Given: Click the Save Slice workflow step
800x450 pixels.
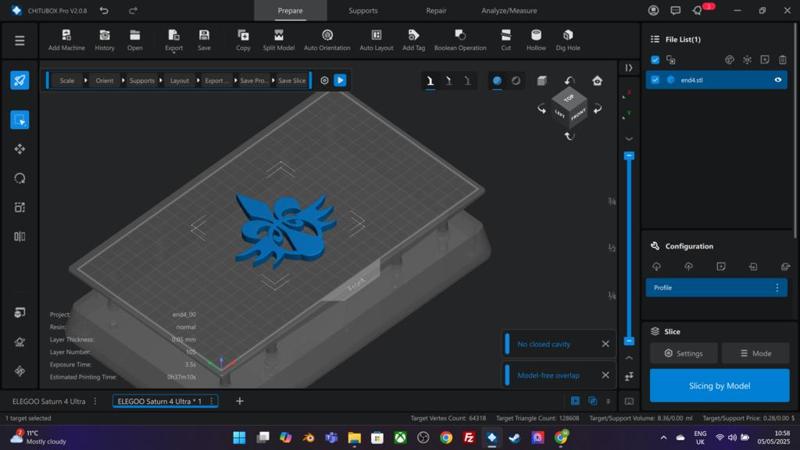Looking at the screenshot, I should (292, 81).
